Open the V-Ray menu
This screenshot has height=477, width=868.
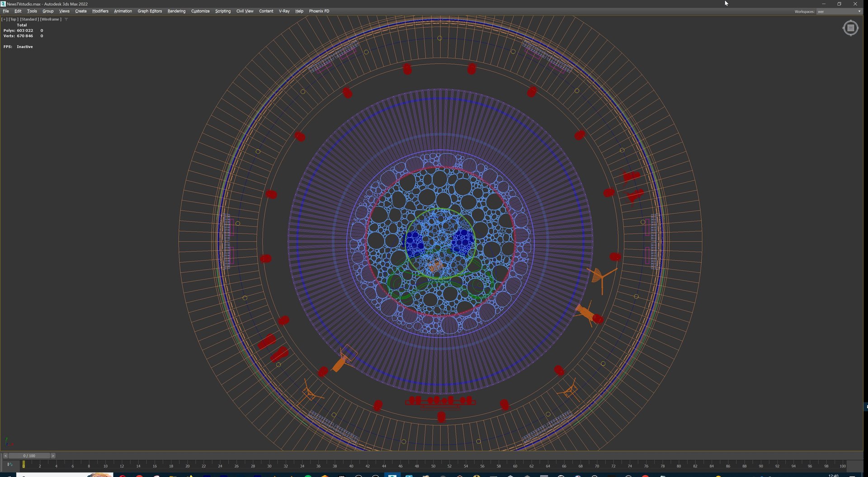tap(284, 11)
